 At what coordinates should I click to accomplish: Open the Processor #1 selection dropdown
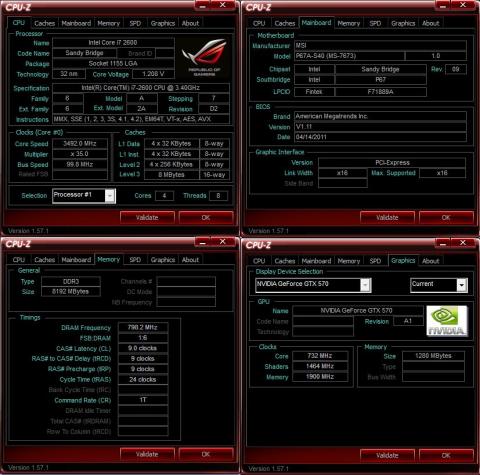click(x=110, y=196)
